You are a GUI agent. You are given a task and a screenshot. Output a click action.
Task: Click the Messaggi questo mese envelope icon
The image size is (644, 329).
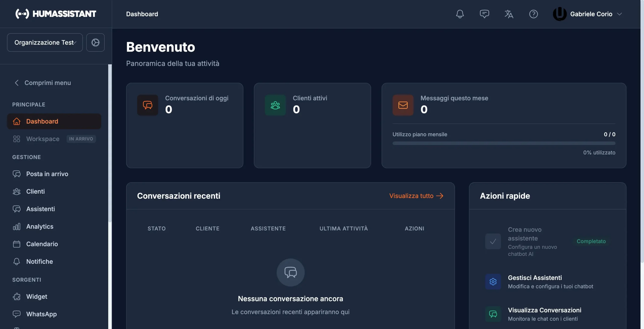tap(403, 105)
